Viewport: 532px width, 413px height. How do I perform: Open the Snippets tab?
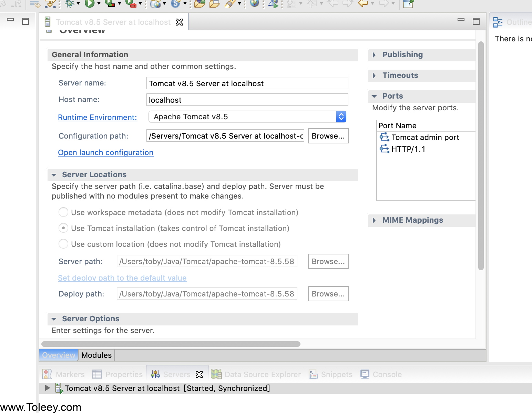point(331,374)
